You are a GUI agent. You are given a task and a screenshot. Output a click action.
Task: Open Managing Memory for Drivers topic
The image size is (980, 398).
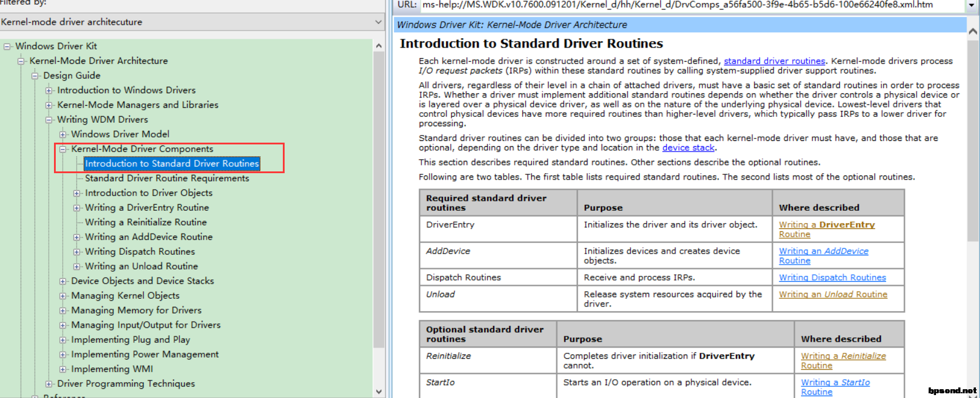pos(136,310)
